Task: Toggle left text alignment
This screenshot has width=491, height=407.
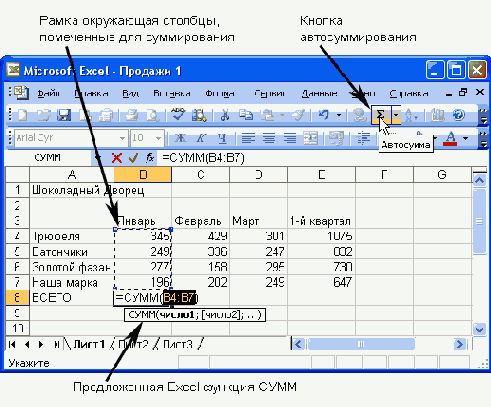Action: coord(248,138)
